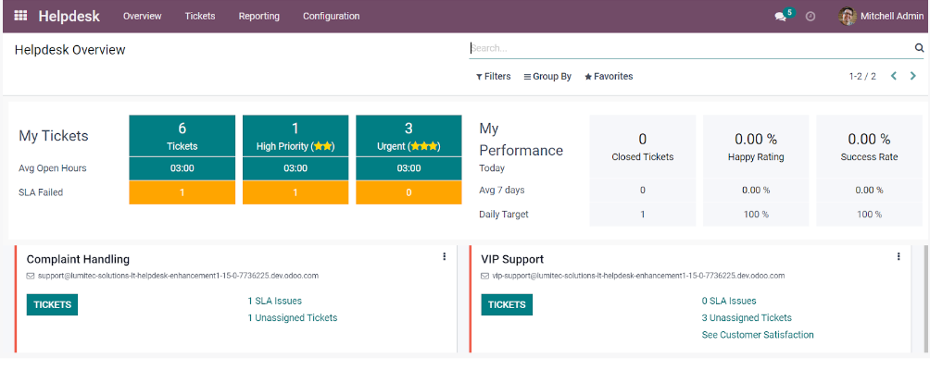Expand the Favorites dropdown
This screenshot has width=930, height=370.
[x=609, y=76]
